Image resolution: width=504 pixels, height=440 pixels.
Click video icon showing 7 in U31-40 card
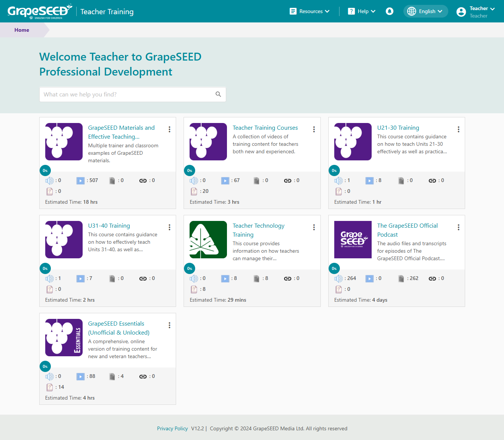point(80,279)
